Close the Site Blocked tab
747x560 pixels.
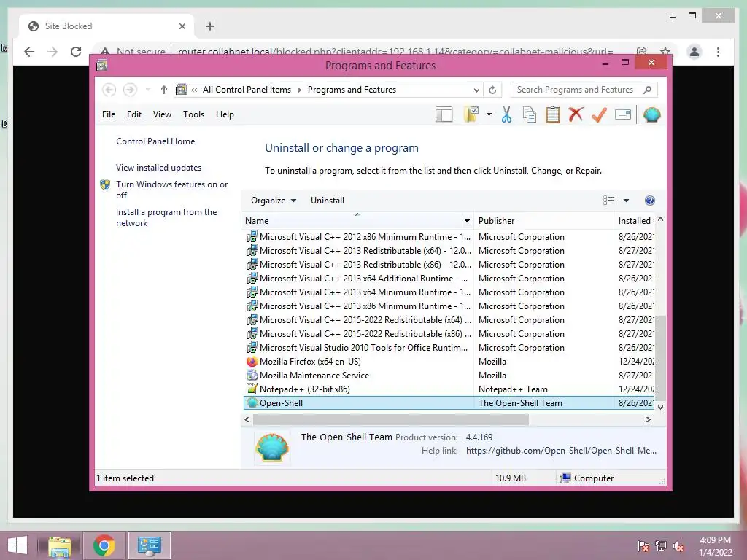pos(182,26)
